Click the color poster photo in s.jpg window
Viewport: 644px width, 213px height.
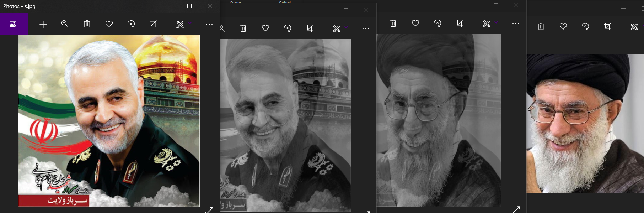[x=109, y=121]
